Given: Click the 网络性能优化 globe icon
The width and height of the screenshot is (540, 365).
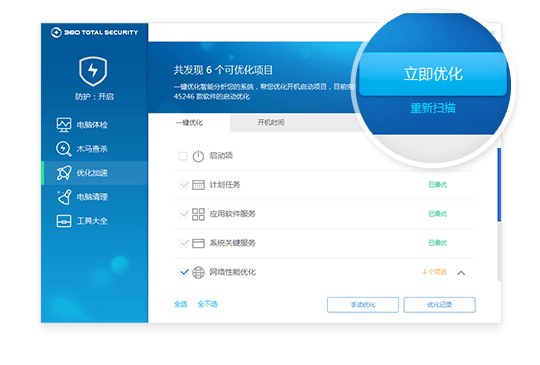Looking at the screenshot, I should [198, 272].
